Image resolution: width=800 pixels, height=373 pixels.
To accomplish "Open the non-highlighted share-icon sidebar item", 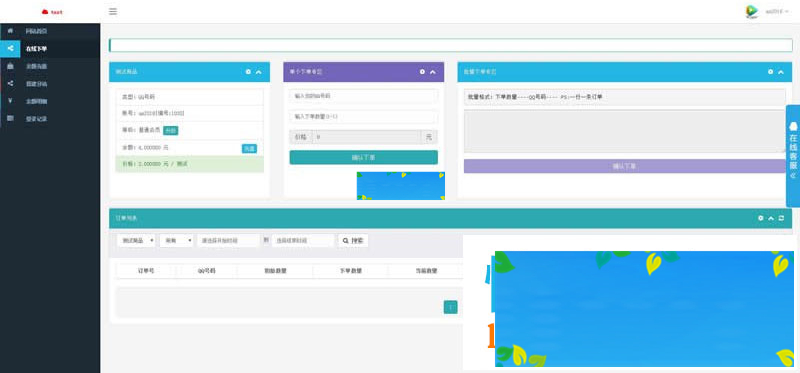I will (x=50, y=84).
